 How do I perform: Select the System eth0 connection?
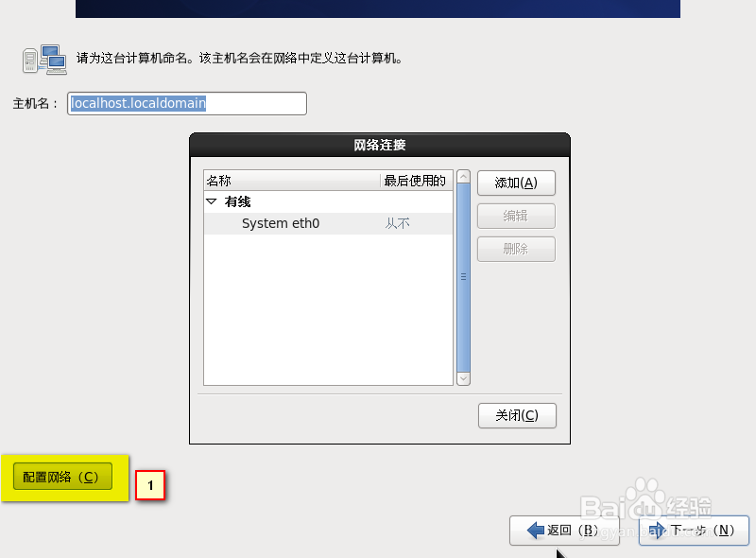point(281,223)
